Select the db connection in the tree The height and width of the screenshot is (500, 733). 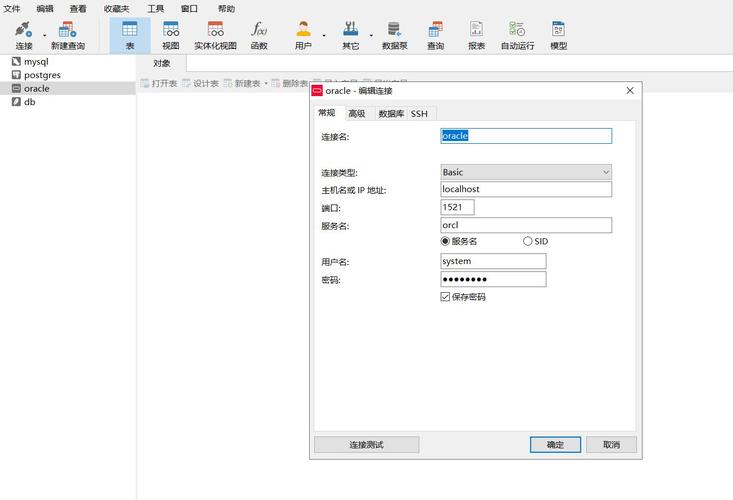click(68, 102)
